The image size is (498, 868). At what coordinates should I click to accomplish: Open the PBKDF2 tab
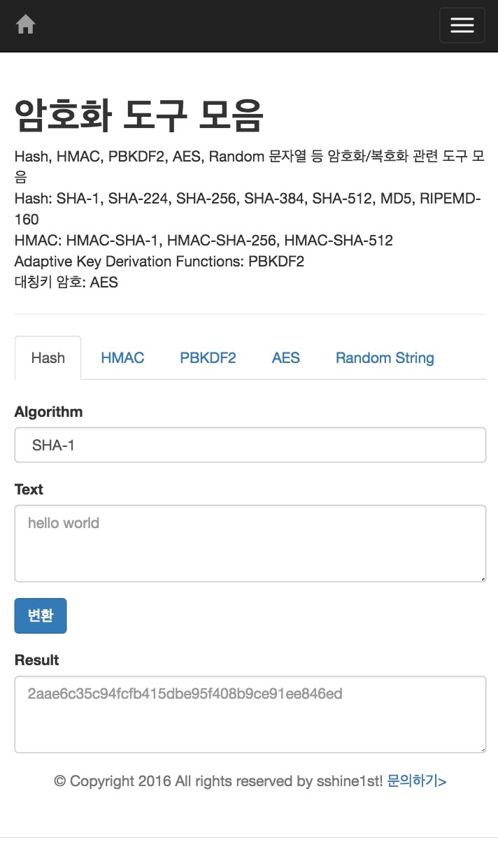pos(208,358)
